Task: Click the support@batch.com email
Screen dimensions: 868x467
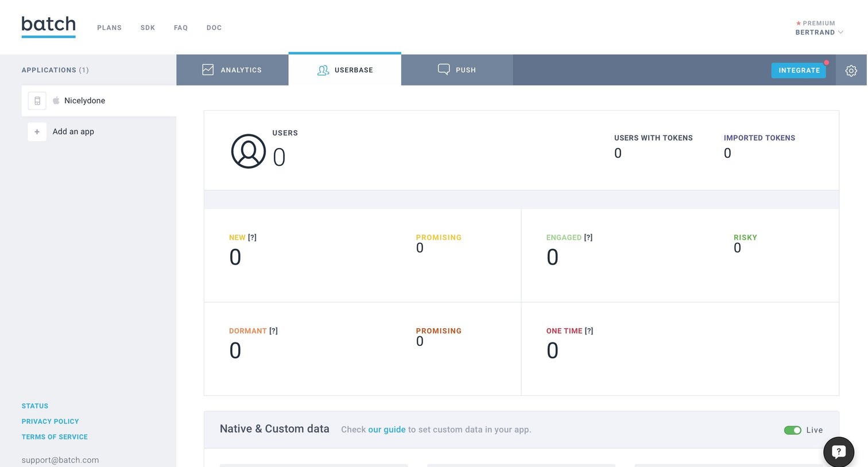Action: [60, 460]
